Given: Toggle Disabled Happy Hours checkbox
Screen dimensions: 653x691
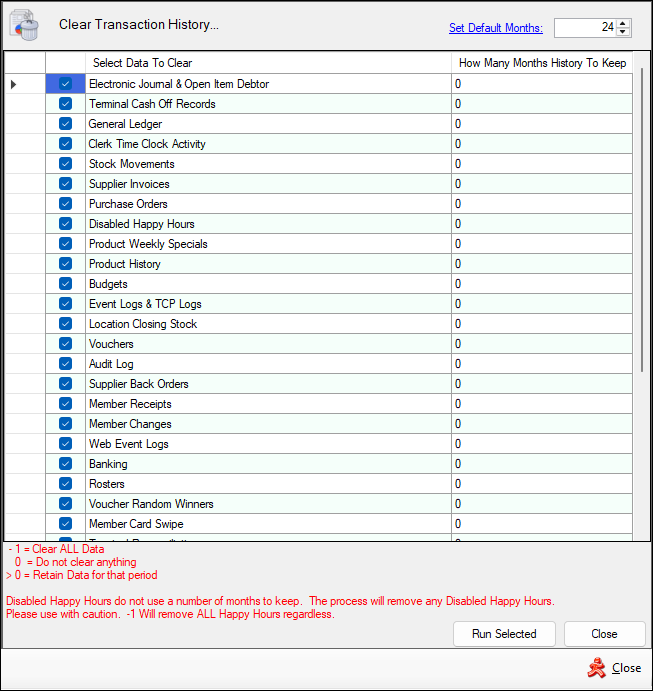Looking at the screenshot, I should (x=65, y=224).
